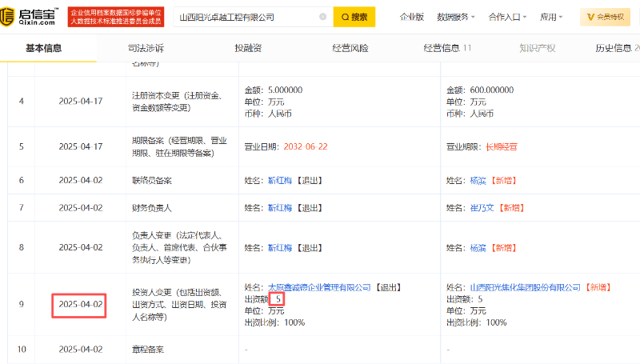Clear the search box with the X icon
The image size is (640, 364).
322,17
